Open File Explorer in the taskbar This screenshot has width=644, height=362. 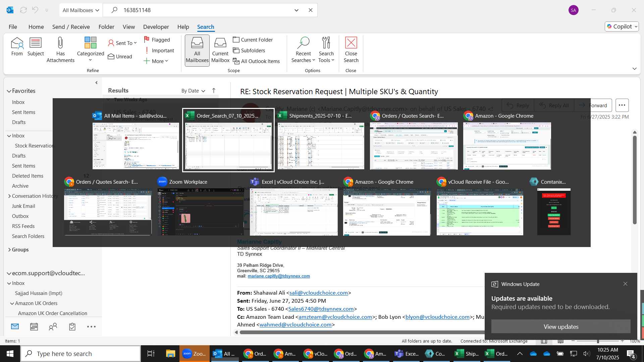[170, 354]
